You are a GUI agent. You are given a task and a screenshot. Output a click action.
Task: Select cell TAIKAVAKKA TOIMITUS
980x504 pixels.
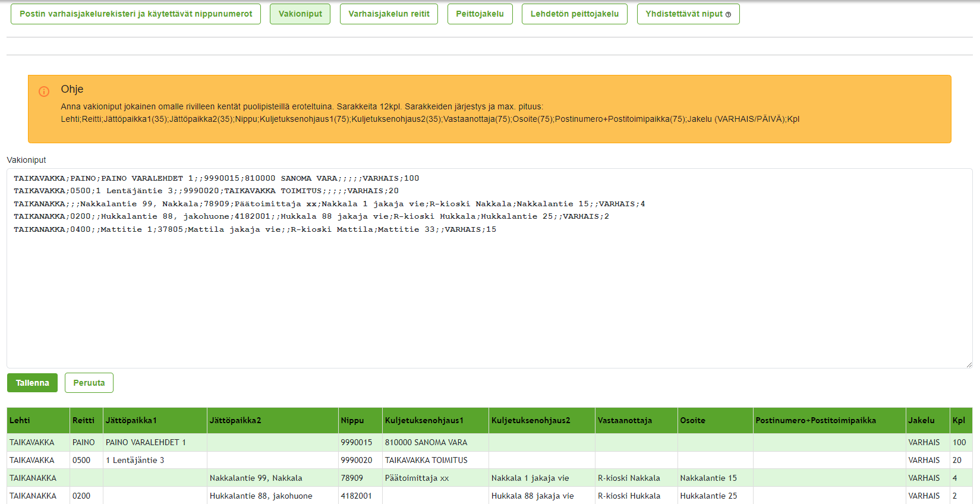pyautogui.click(x=436, y=460)
